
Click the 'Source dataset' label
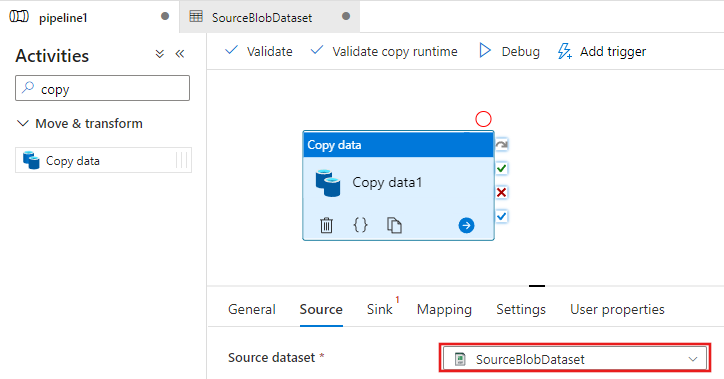[272, 357]
